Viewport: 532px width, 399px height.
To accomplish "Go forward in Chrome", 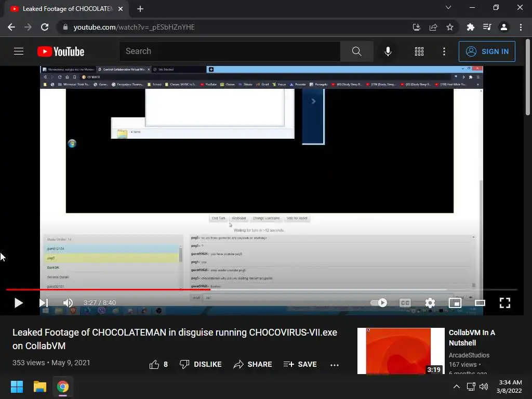I will [x=28, y=27].
